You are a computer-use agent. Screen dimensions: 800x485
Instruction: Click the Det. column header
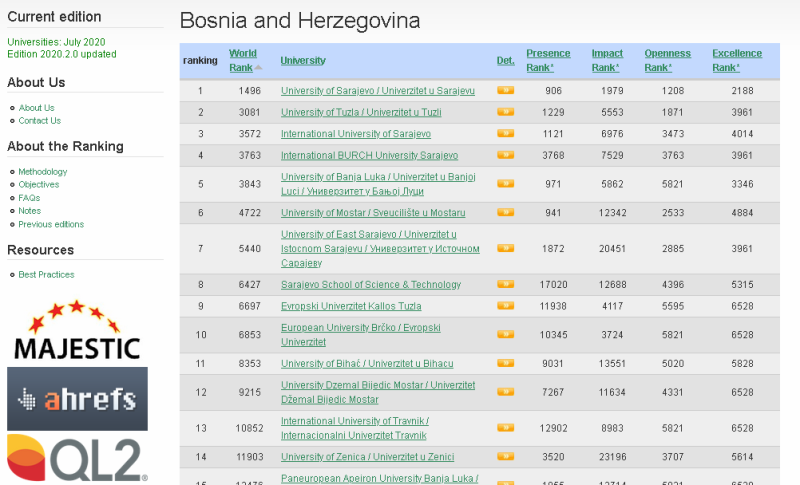click(505, 60)
